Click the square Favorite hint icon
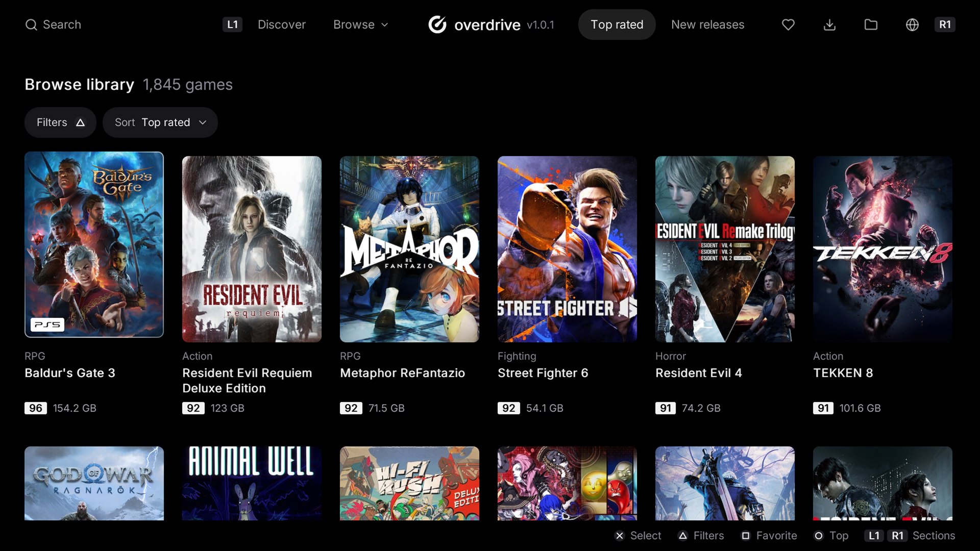 click(746, 536)
